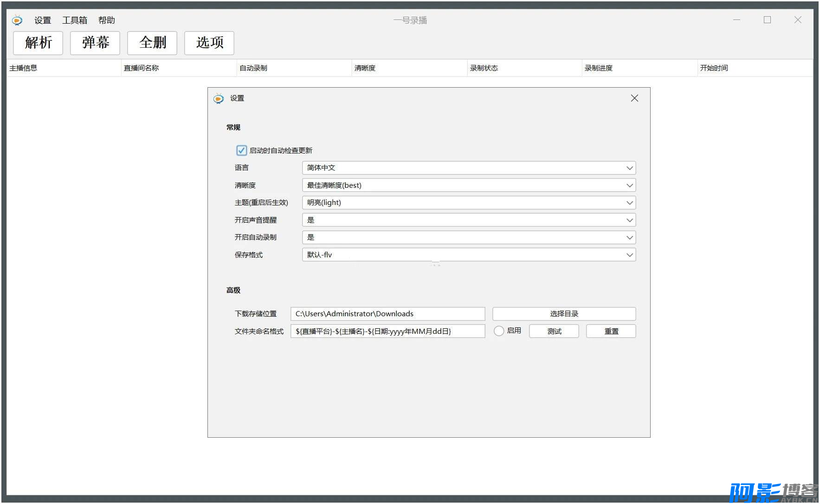Screen dimensions: 820x504
Task: Click the 测试 button
Action: 554,331
